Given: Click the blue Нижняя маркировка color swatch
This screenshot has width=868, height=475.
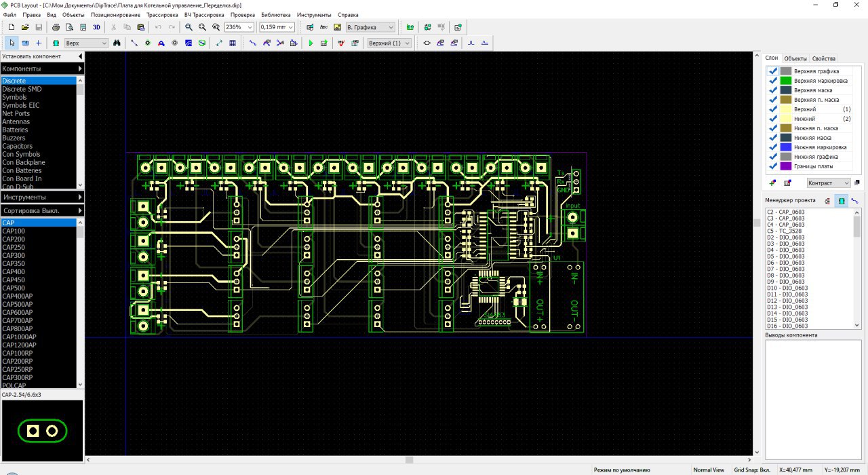Looking at the screenshot, I should (x=785, y=147).
